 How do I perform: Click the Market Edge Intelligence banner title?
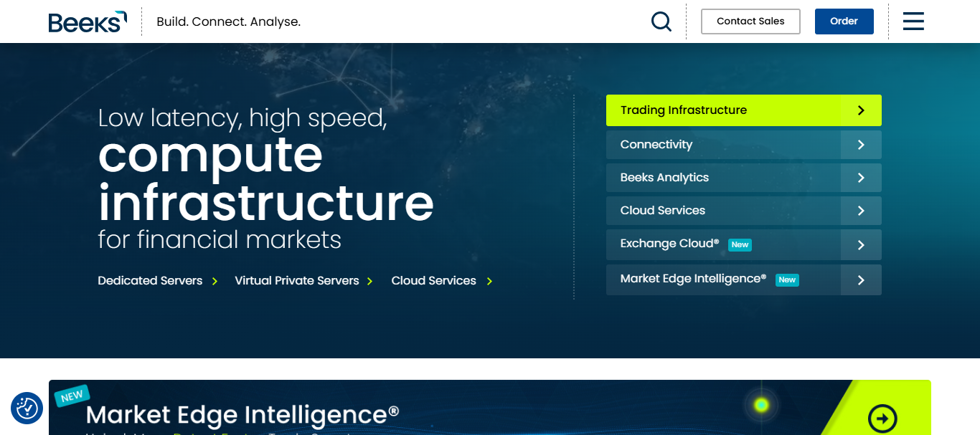coord(242,414)
